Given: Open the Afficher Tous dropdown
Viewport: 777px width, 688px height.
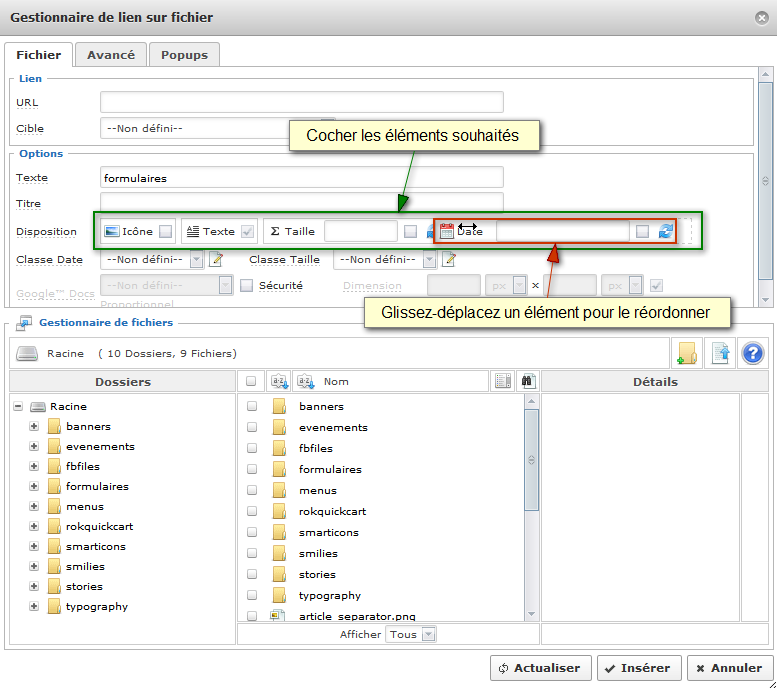Looking at the screenshot, I should click(x=428, y=634).
